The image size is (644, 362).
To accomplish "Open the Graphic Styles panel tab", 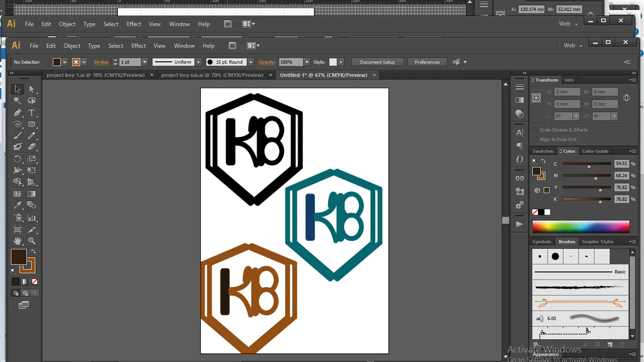I will click(x=598, y=241).
